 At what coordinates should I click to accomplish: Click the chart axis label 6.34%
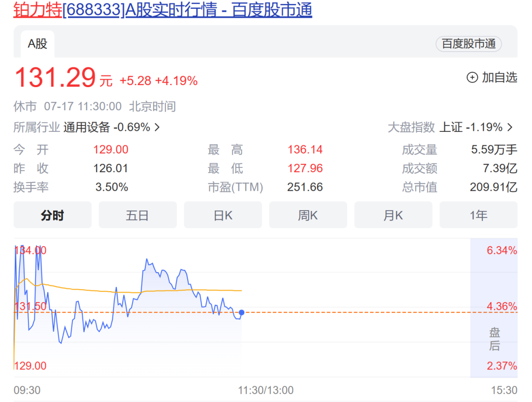[502, 250]
